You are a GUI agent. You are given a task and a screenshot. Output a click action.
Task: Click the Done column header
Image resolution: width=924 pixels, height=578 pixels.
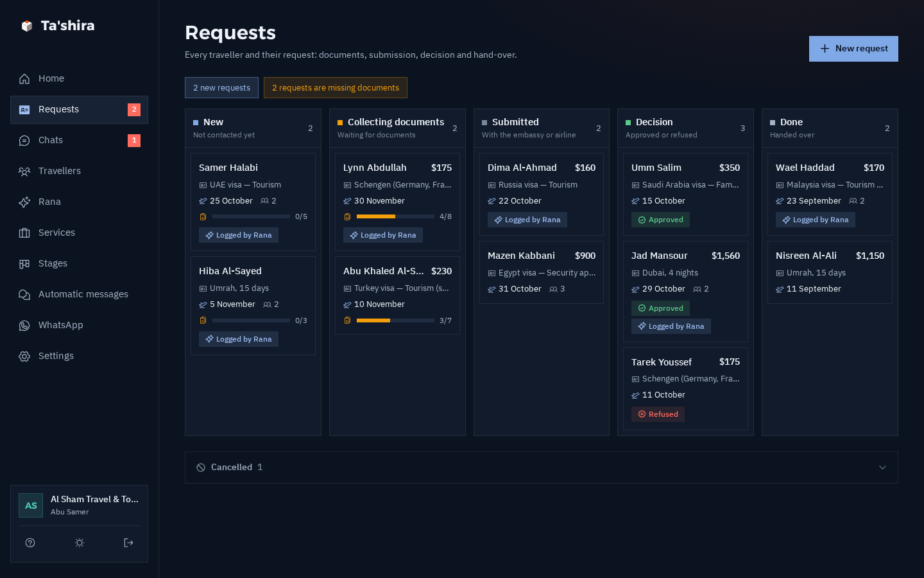(830, 128)
